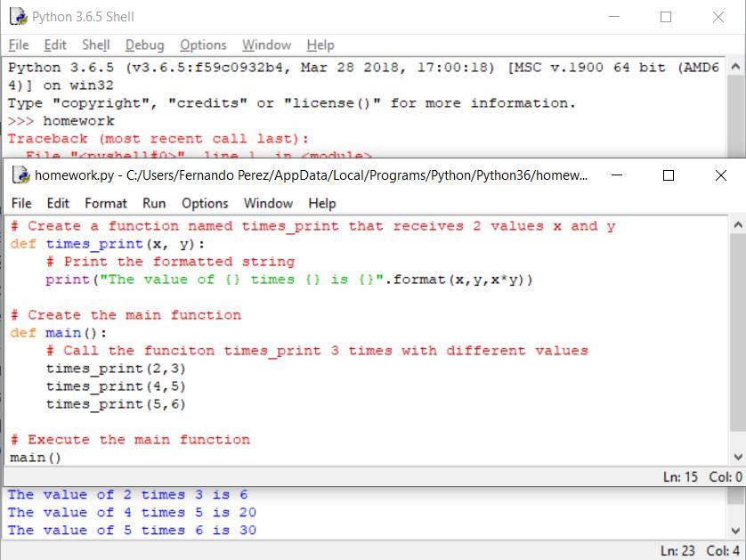
Task: Click Shell scrollbar down arrow at bottom
Action: coord(735,531)
